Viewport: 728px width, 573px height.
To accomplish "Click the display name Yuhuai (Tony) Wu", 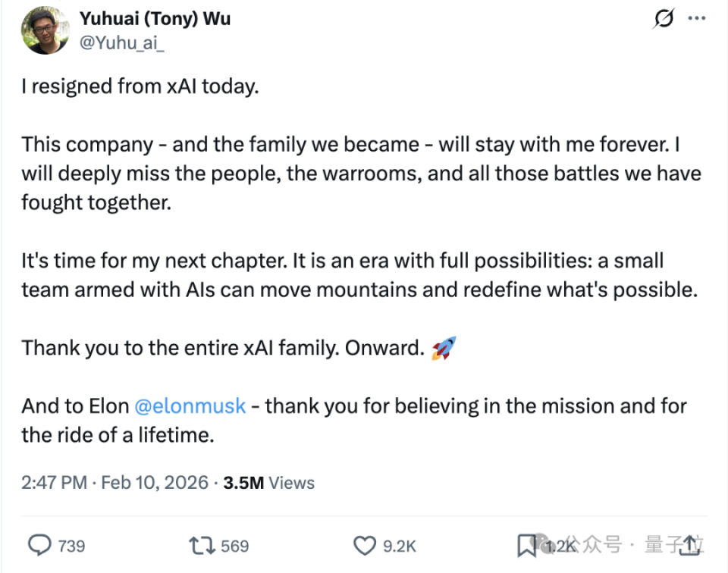I will (155, 18).
